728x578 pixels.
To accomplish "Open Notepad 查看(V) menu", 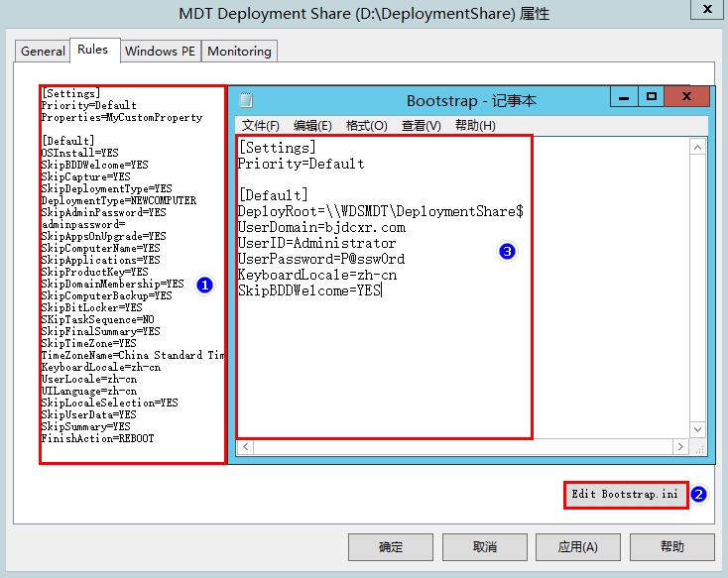I will [421, 125].
